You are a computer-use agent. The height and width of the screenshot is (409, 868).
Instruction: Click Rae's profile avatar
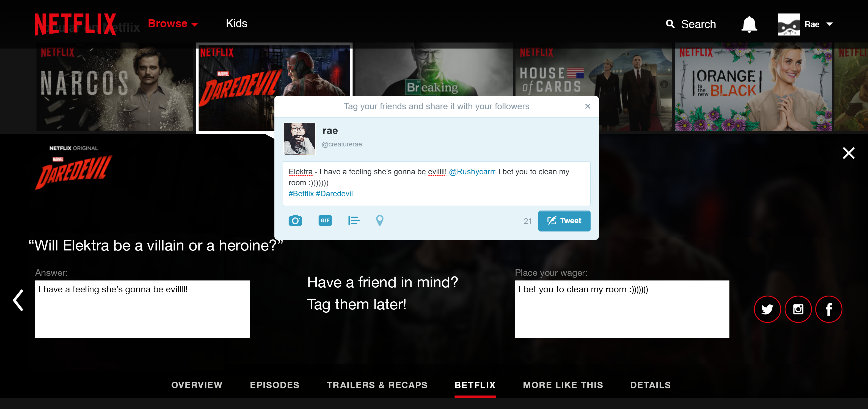tap(789, 24)
